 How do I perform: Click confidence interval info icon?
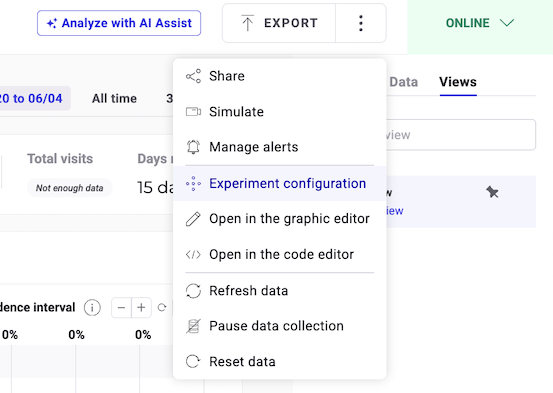coord(92,308)
